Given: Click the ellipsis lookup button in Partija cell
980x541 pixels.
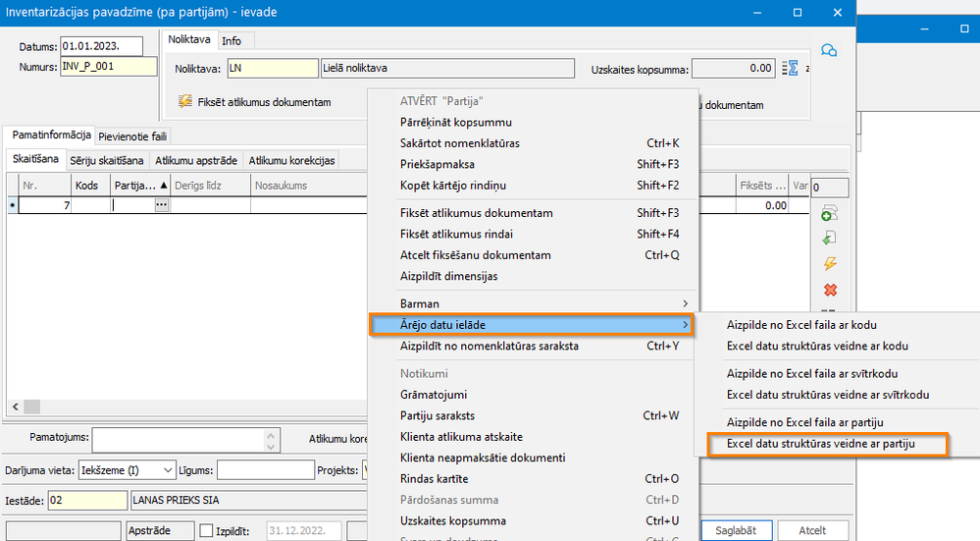Looking at the screenshot, I should (x=161, y=205).
